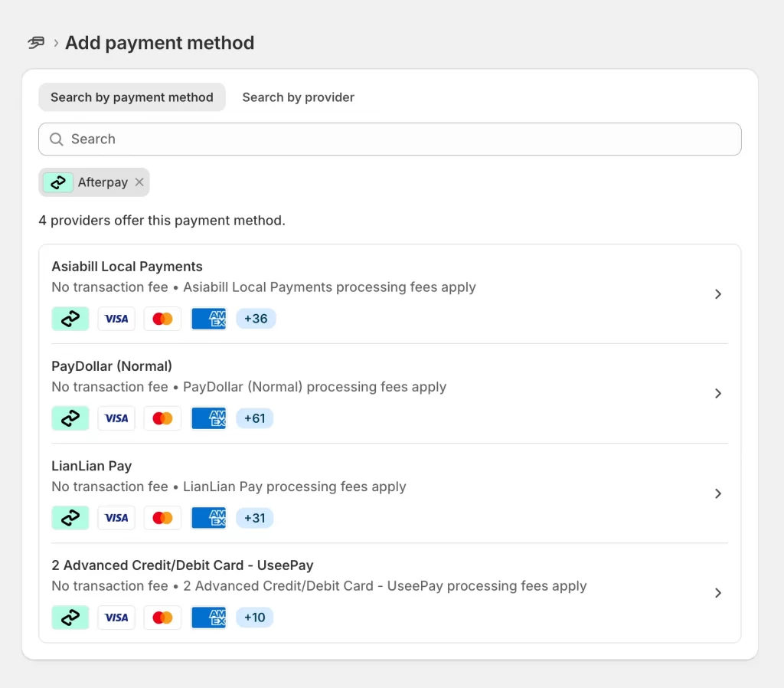784x688 pixels.
Task: Switch to Search by provider tab
Action: [x=298, y=97]
